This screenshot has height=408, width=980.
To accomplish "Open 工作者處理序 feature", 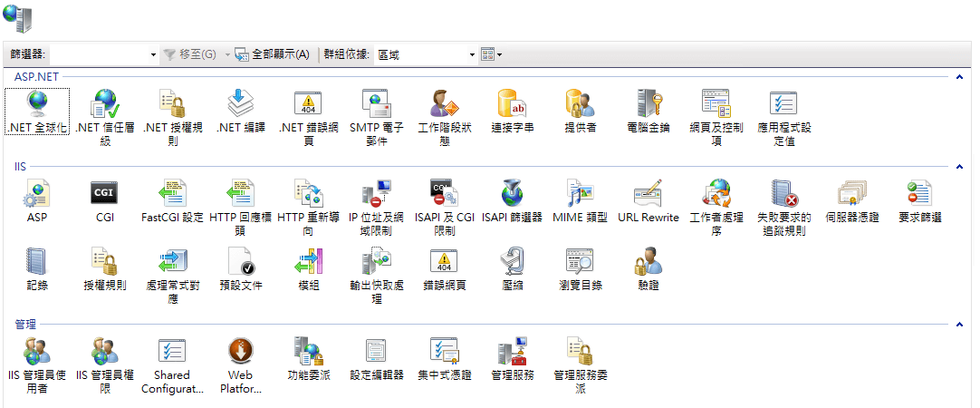I will 716,207.
